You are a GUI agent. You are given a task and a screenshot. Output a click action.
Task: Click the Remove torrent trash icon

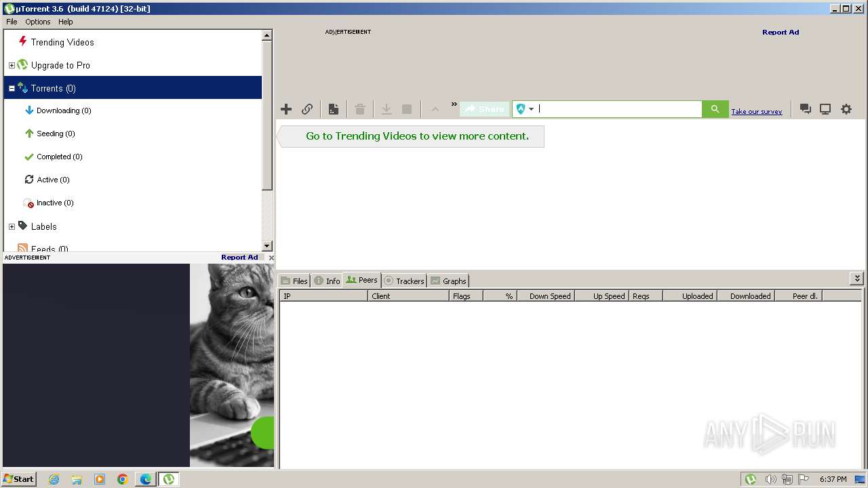pyautogui.click(x=360, y=109)
